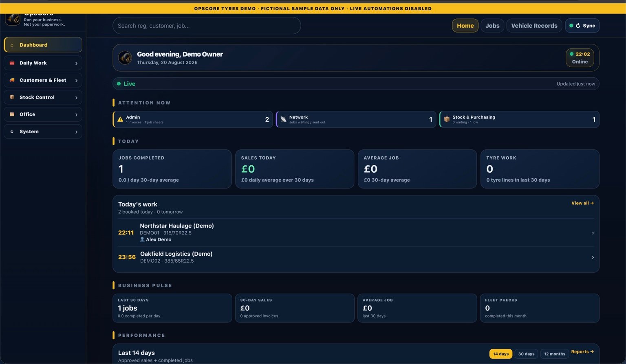Go to the Vehicle Records tab
The width and height of the screenshot is (626, 364).
534,26
